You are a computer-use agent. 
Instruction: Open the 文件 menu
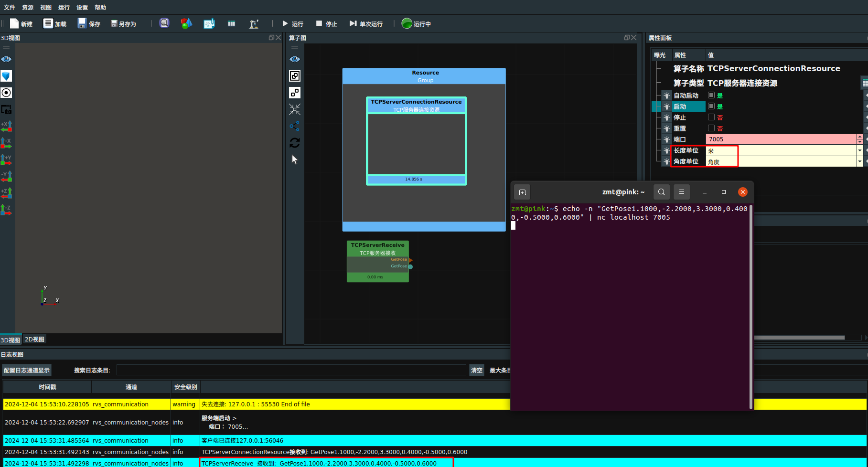10,7
